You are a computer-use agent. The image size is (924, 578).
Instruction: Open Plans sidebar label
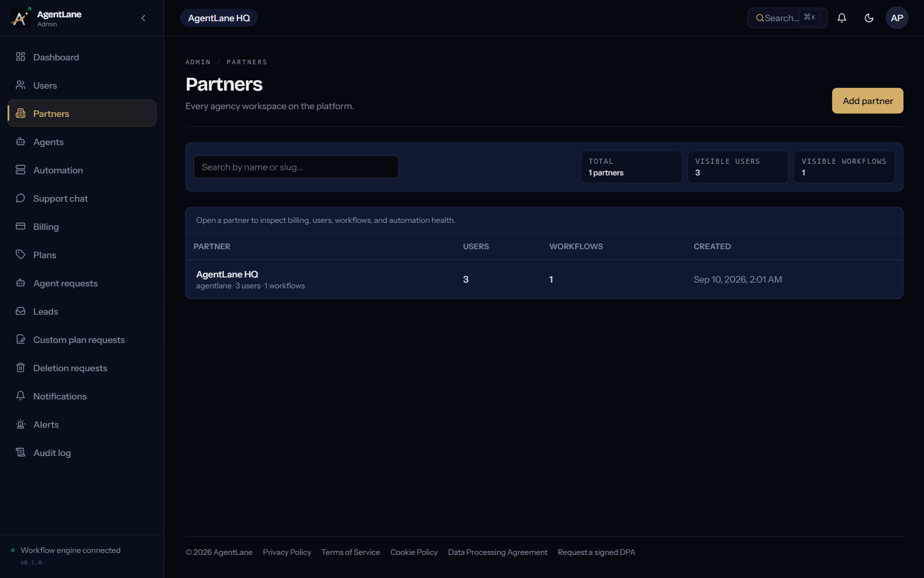click(x=45, y=255)
